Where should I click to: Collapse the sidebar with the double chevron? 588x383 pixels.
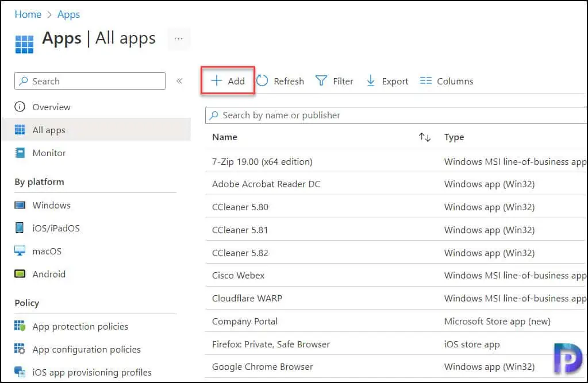point(179,81)
